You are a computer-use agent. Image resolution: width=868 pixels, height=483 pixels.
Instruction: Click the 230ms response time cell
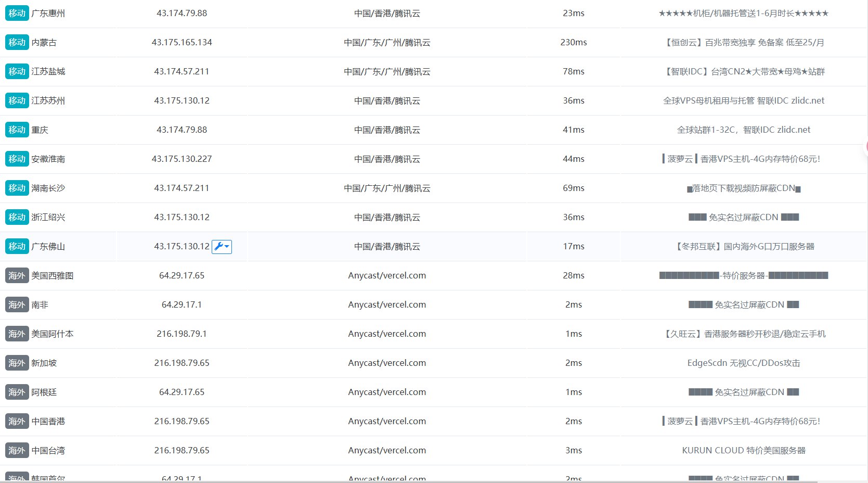click(x=573, y=43)
